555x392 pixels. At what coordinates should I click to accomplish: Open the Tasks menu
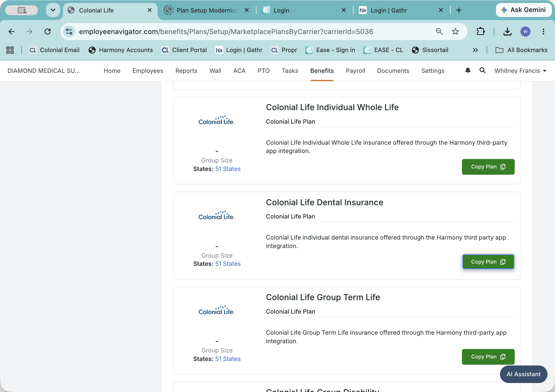coord(290,71)
